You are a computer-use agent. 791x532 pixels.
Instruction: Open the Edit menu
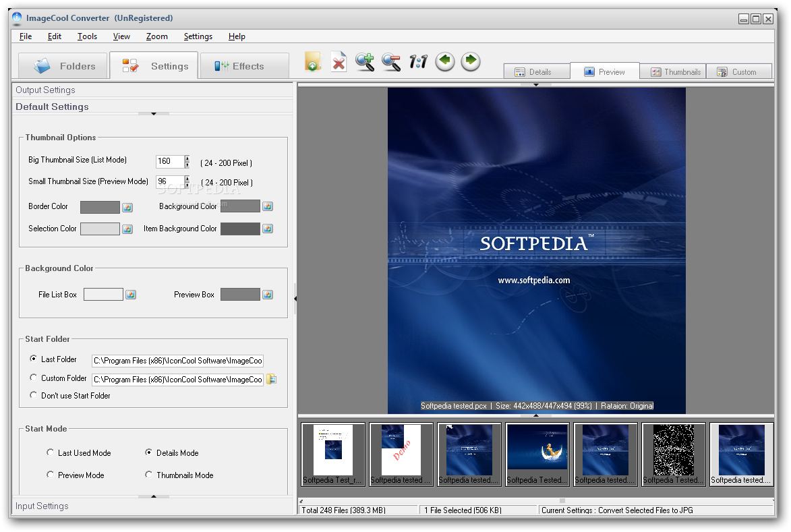[55, 36]
